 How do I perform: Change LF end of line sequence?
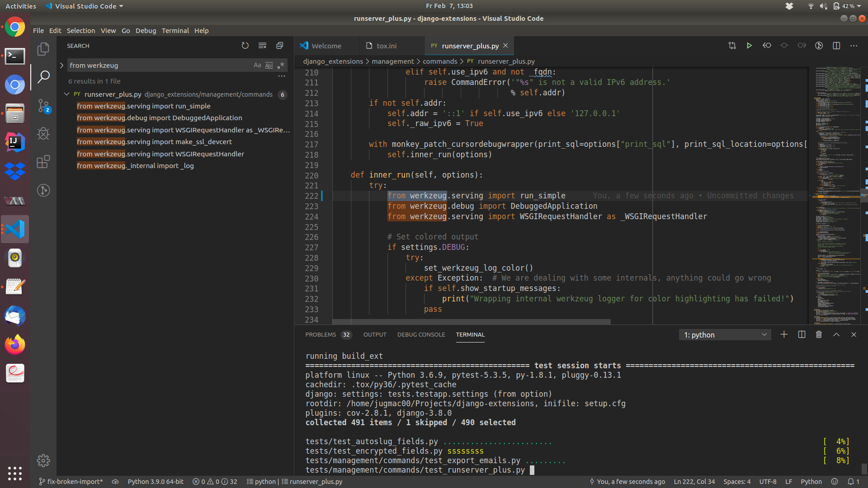tap(788, 482)
